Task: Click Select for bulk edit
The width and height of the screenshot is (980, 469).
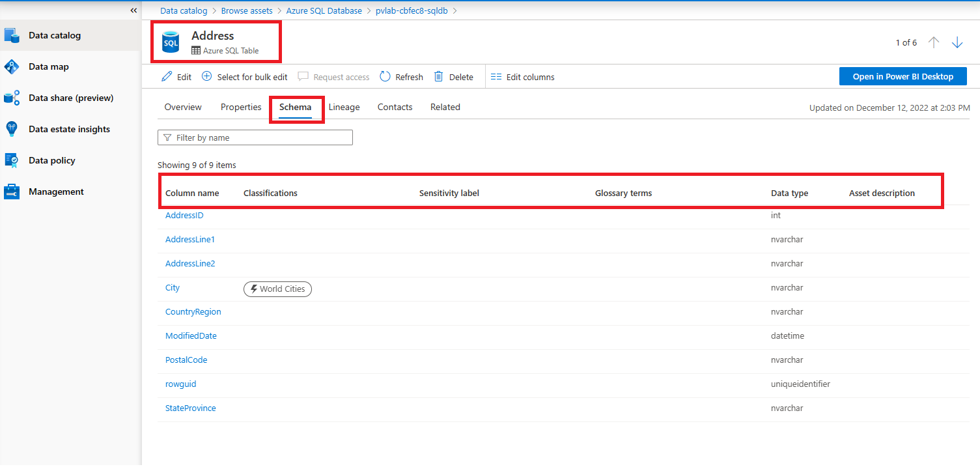Action: tap(244, 77)
